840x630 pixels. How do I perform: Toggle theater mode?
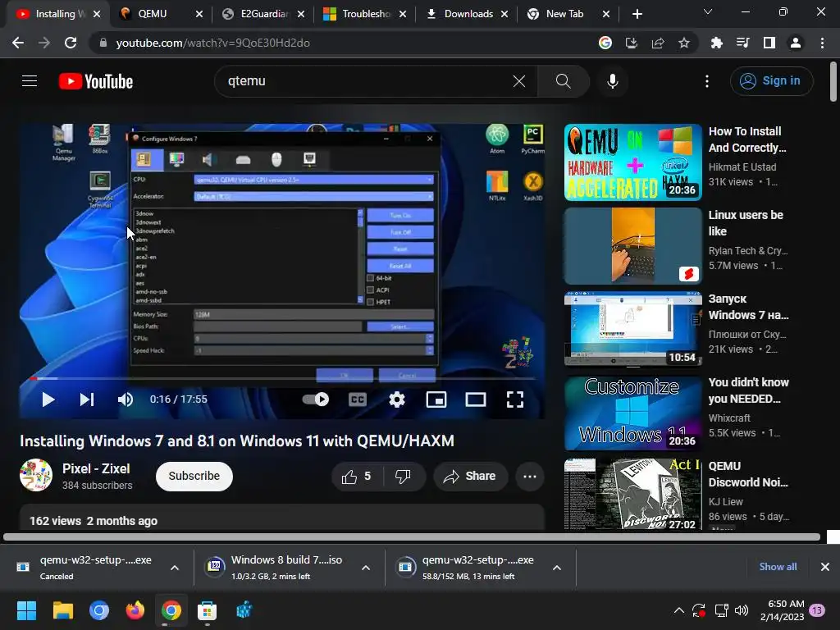[475, 399]
